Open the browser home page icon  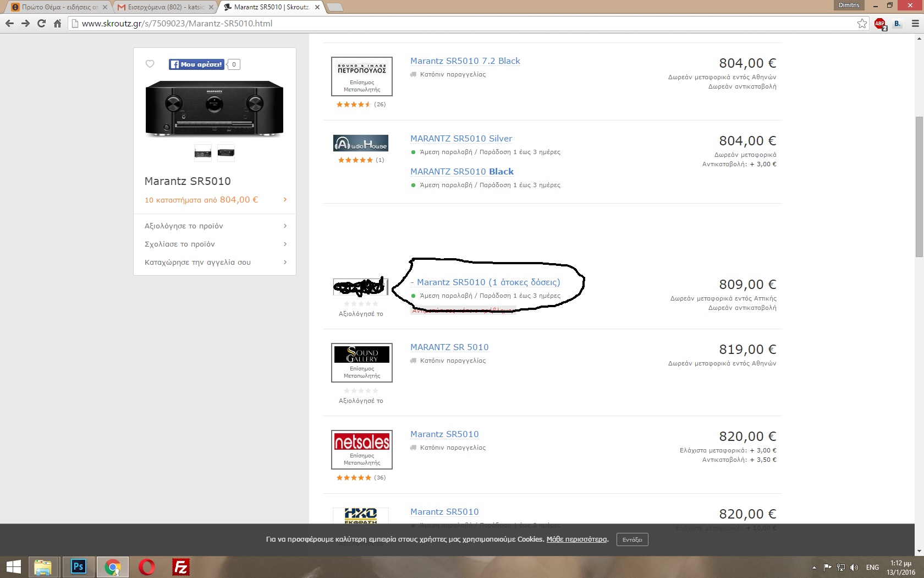[x=57, y=24]
